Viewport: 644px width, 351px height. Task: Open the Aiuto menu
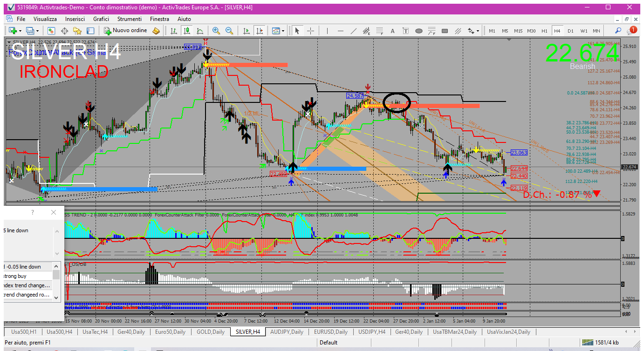(184, 19)
